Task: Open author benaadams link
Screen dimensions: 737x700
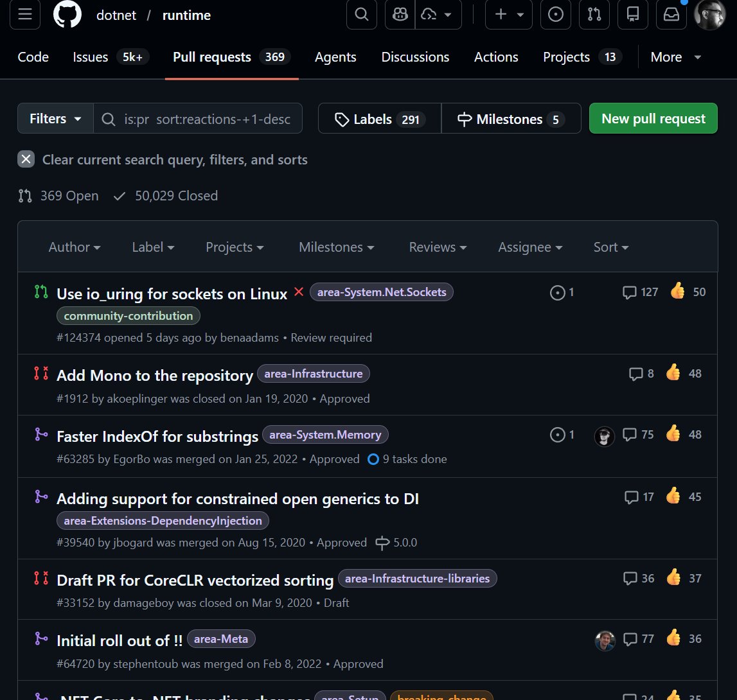Action: (x=249, y=338)
